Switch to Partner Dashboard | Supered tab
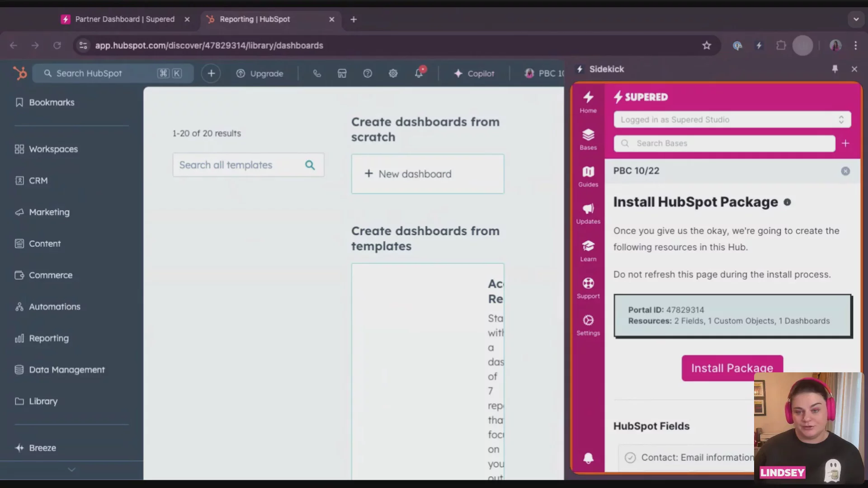Viewport: 868px width, 488px height. 125,19
